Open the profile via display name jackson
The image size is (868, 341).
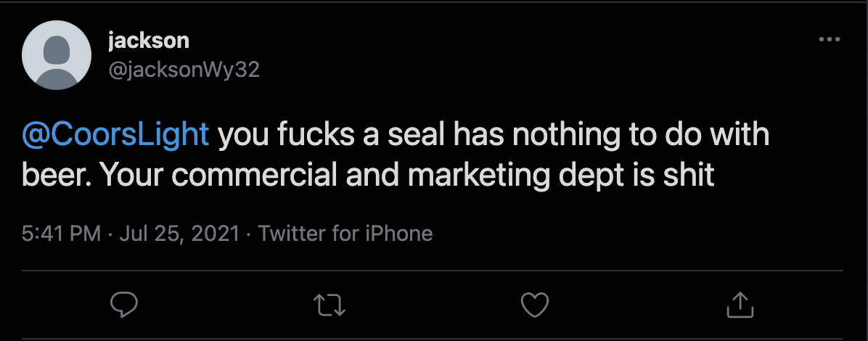[148, 41]
